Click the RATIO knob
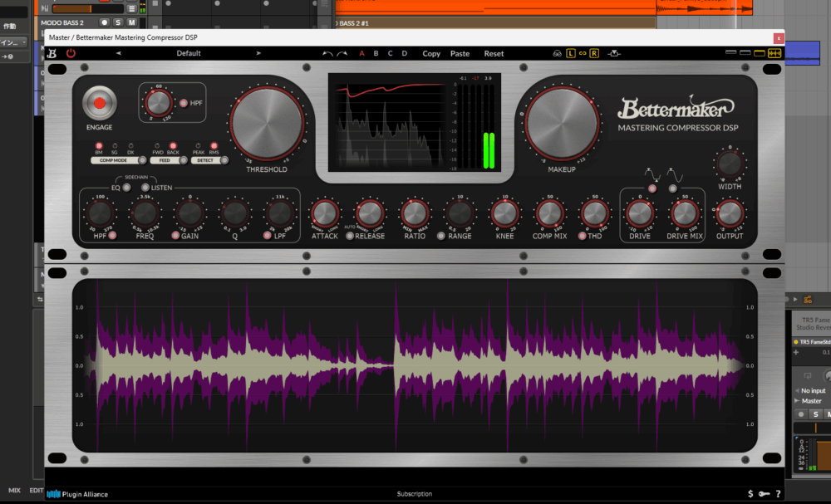 point(415,213)
